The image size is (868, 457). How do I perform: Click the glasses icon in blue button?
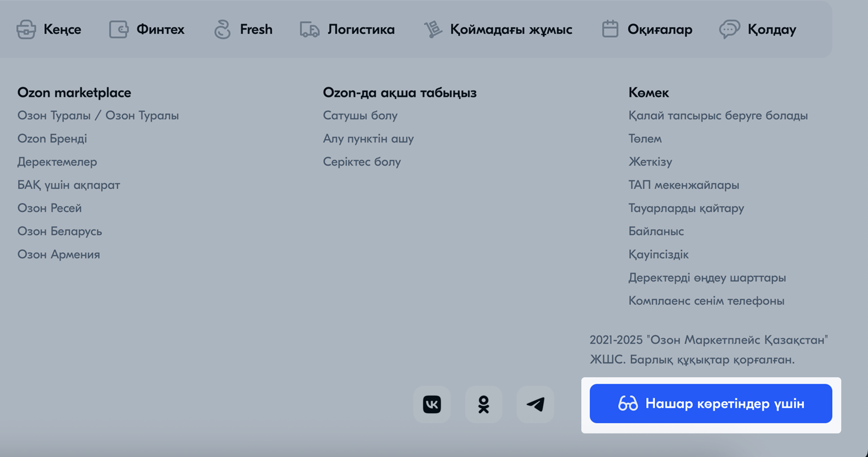[628, 404]
